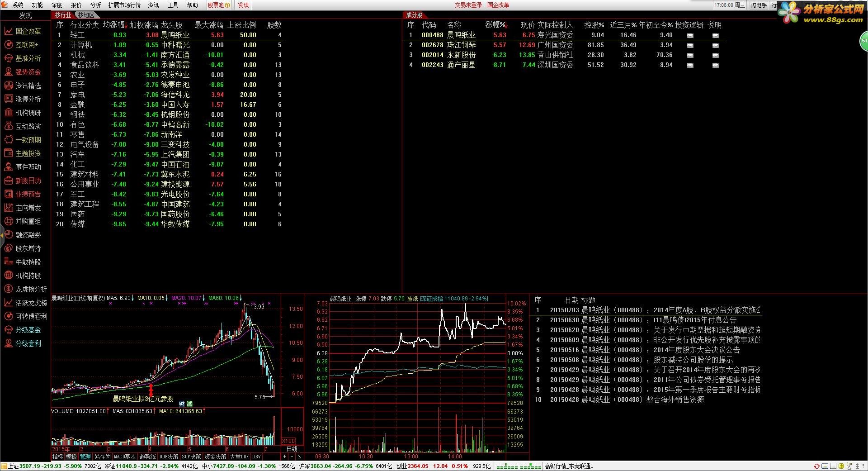Click the green 51 badge at right edge
Viewport: 868px width, 471px height.
click(x=864, y=41)
